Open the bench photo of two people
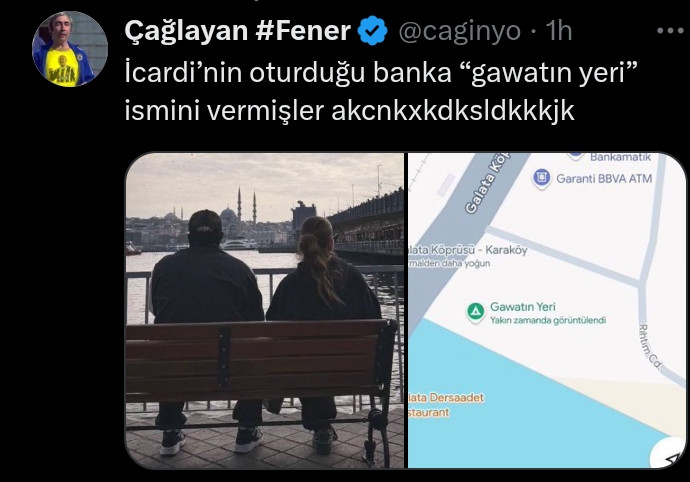 click(265, 310)
